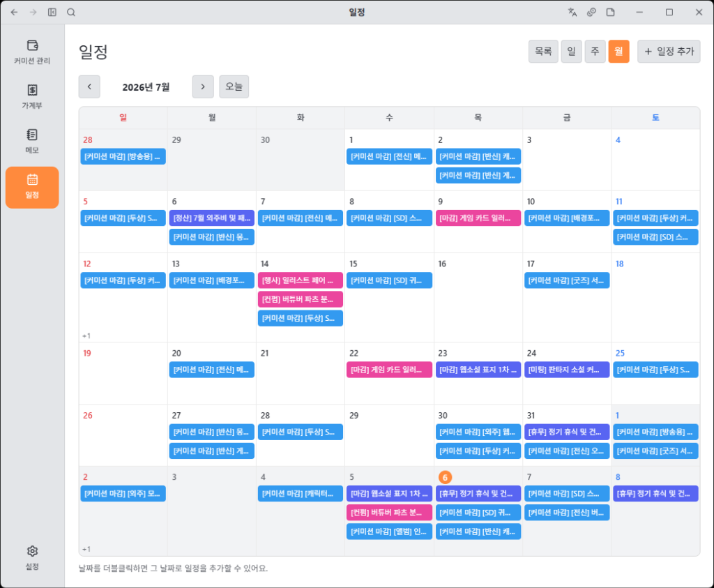Click the 일정 추가 button

pyautogui.click(x=669, y=52)
